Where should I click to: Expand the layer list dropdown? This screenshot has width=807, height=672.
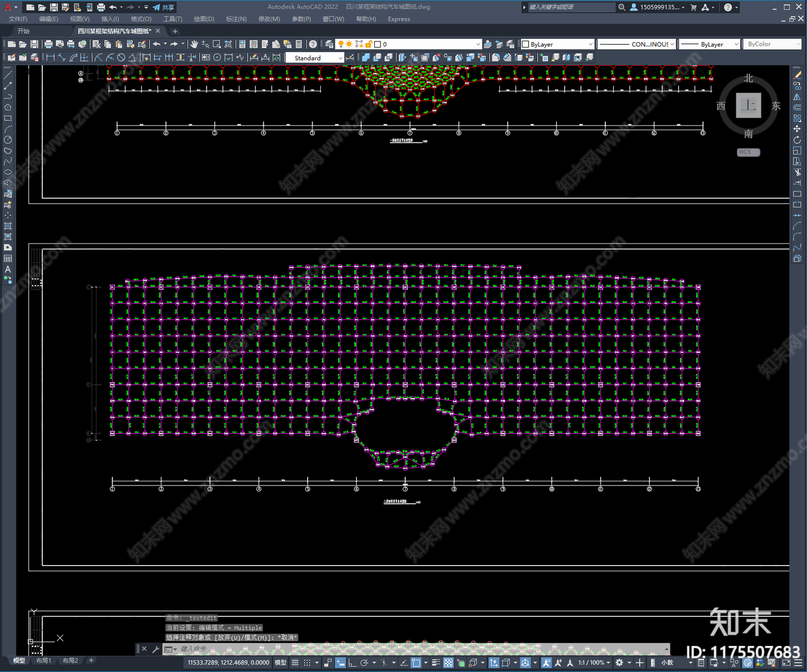point(478,44)
